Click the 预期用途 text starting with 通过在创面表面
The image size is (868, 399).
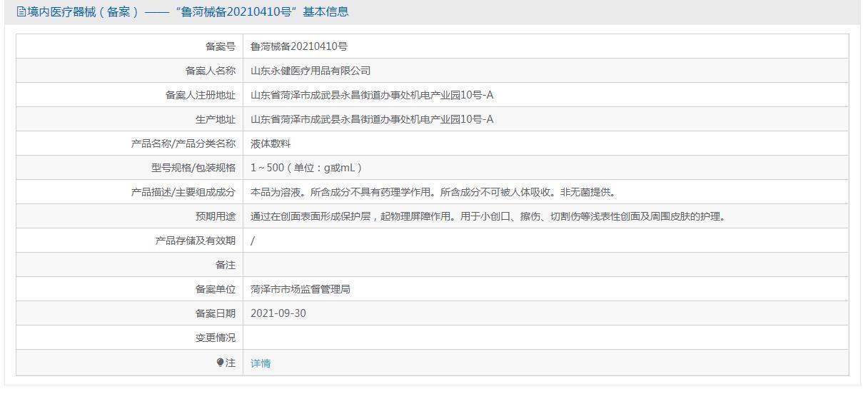click(x=489, y=216)
